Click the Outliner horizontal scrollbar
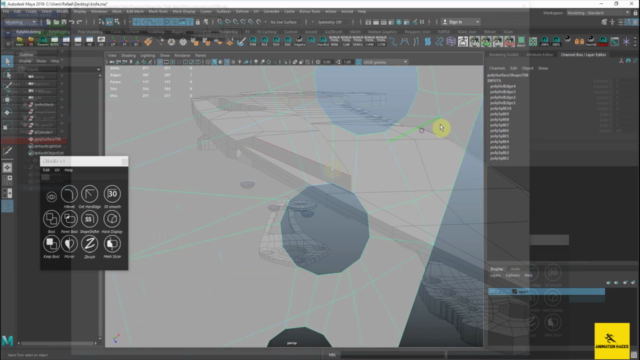Viewport: 640px width, 360px height. [x=57, y=343]
